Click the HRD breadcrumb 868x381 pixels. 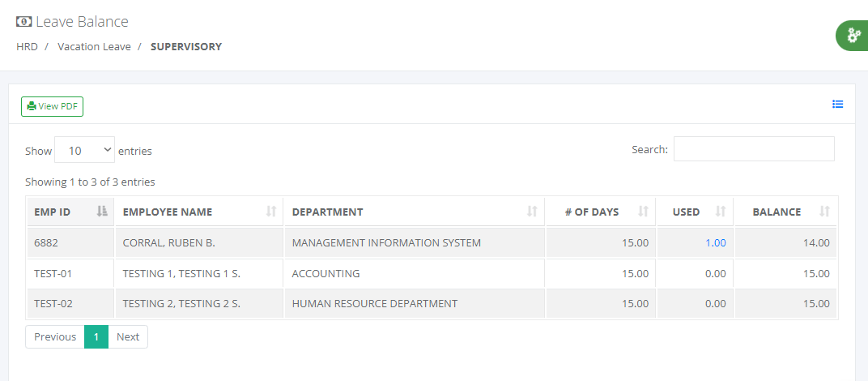click(28, 46)
